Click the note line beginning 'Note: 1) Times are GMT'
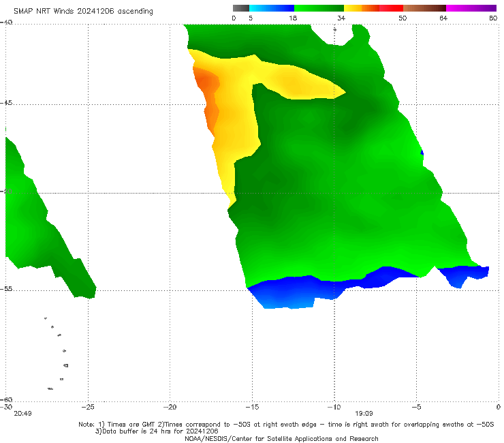Viewport: 504px width, 443px height. pyautogui.click(x=286, y=425)
